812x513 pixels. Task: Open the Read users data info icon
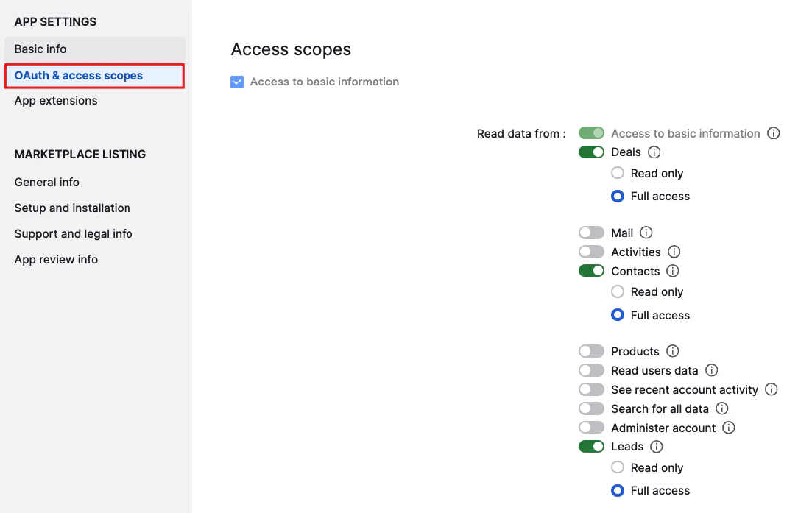tap(711, 370)
